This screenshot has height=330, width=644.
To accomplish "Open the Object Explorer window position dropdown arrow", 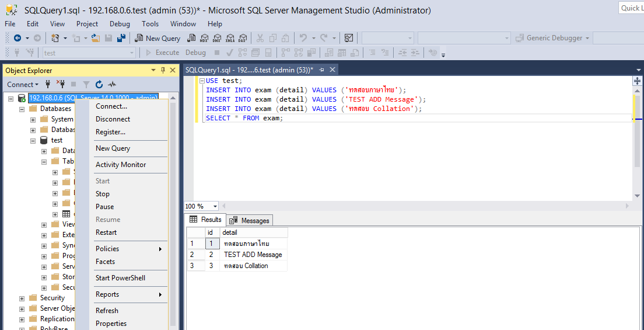I will point(153,70).
